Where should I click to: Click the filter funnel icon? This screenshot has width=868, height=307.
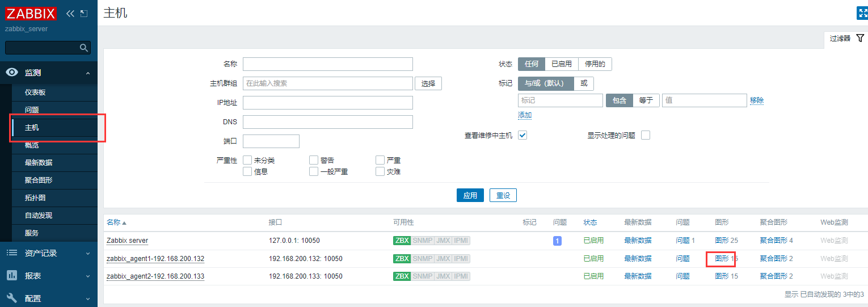tap(860, 38)
